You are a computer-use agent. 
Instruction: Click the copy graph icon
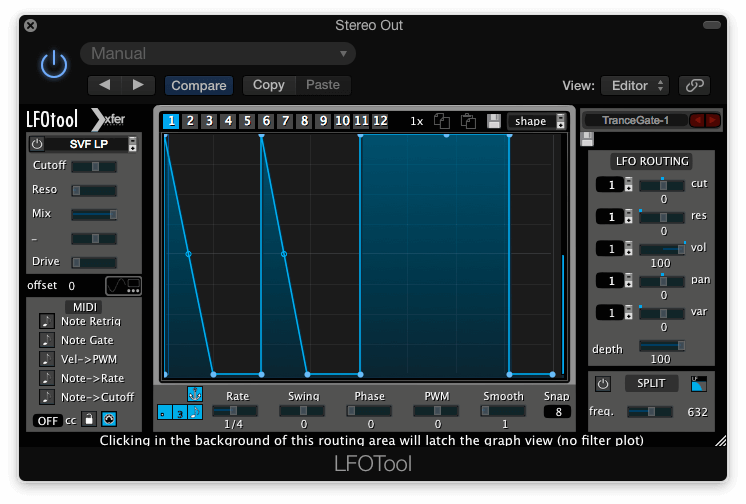pos(442,121)
